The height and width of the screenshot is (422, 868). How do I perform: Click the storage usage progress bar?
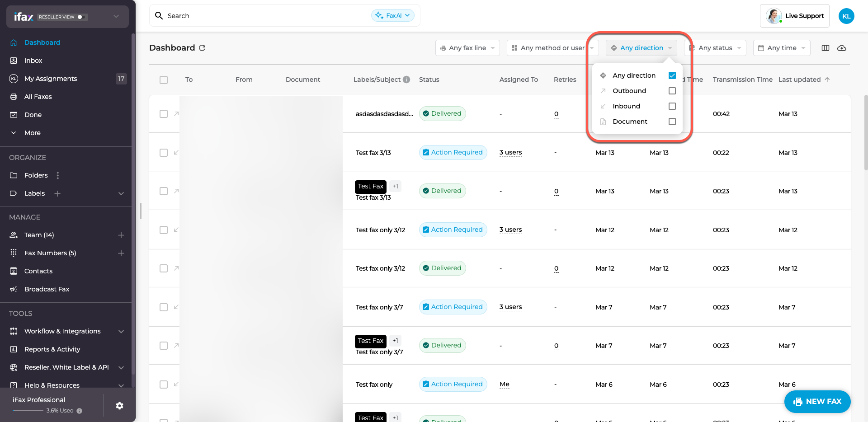[28, 411]
